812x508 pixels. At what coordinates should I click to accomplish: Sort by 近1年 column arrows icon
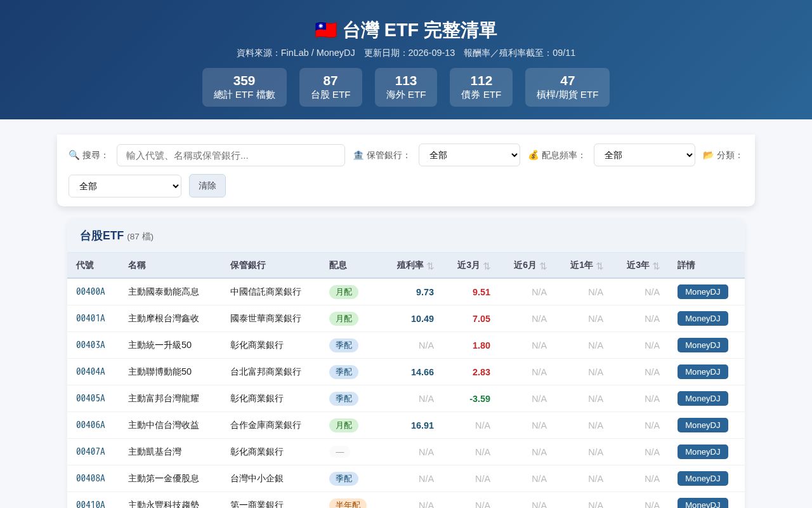coord(599,265)
